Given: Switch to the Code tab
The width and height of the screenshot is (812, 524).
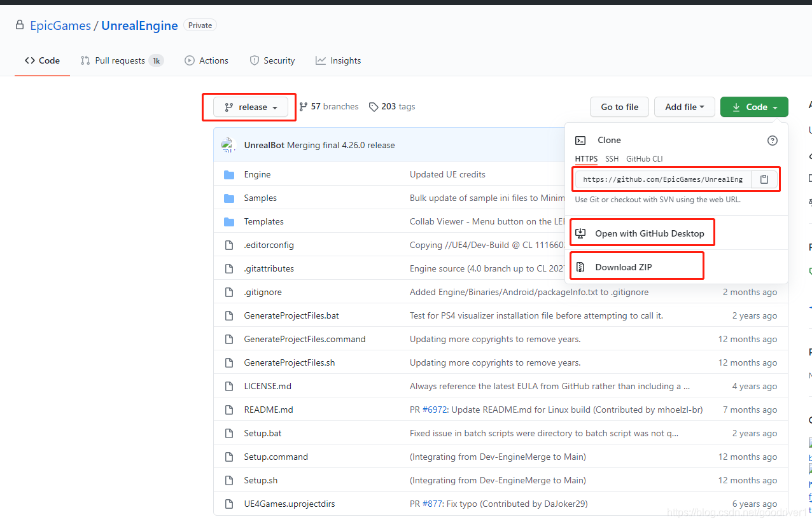Looking at the screenshot, I should click(x=42, y=60).
